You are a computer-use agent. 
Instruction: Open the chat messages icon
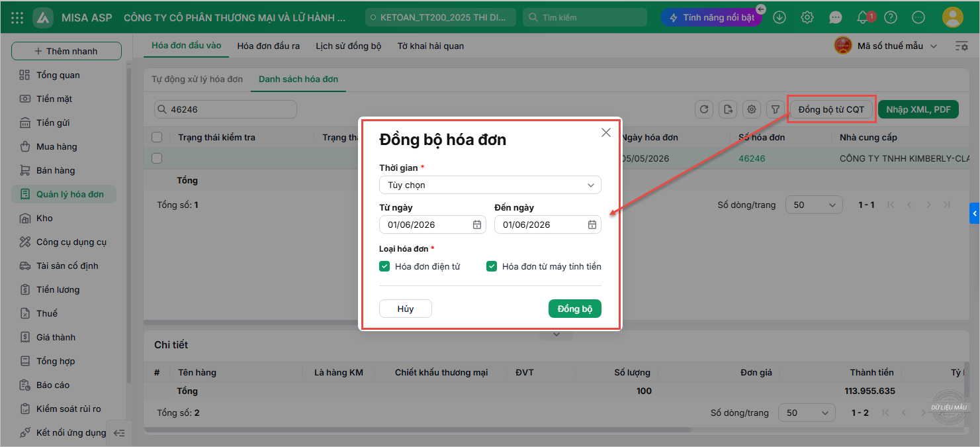pos(836,18)
